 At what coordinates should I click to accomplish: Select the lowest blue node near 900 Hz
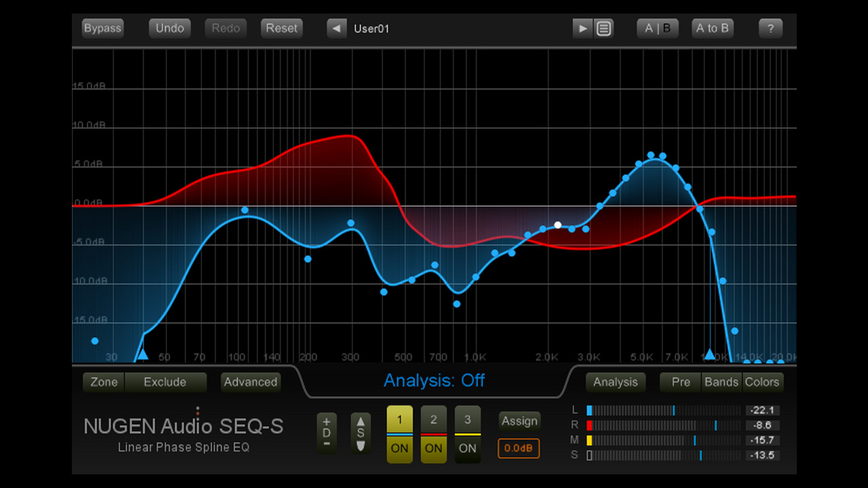coord(457,304)
